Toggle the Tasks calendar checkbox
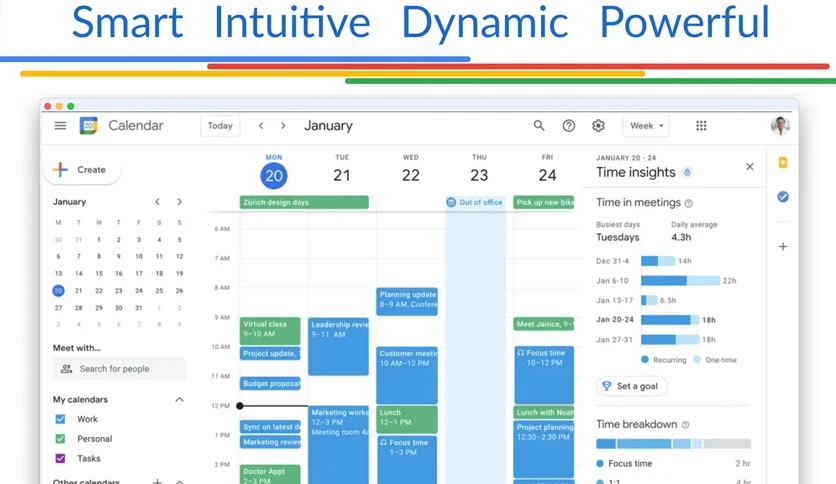The height and width of the screenshot is (484, 836). pos(60,458)
